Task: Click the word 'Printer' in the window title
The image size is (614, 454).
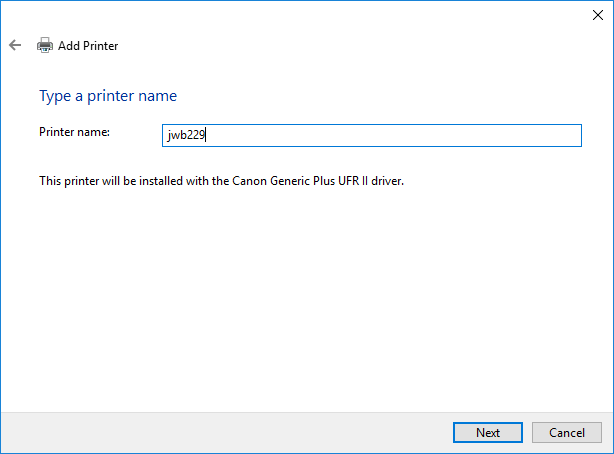Action: point(100,46)
